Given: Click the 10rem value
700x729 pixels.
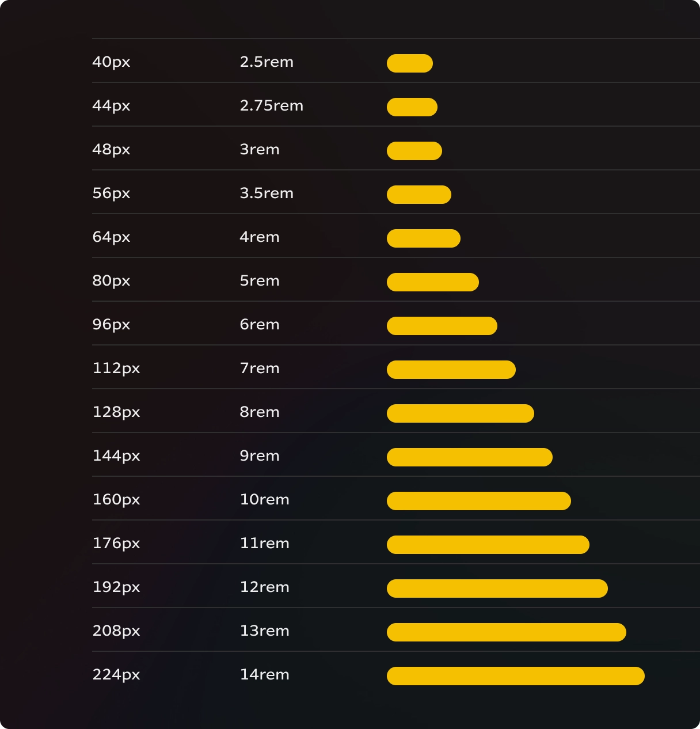Looking at the screenshot, I should 265,499.
